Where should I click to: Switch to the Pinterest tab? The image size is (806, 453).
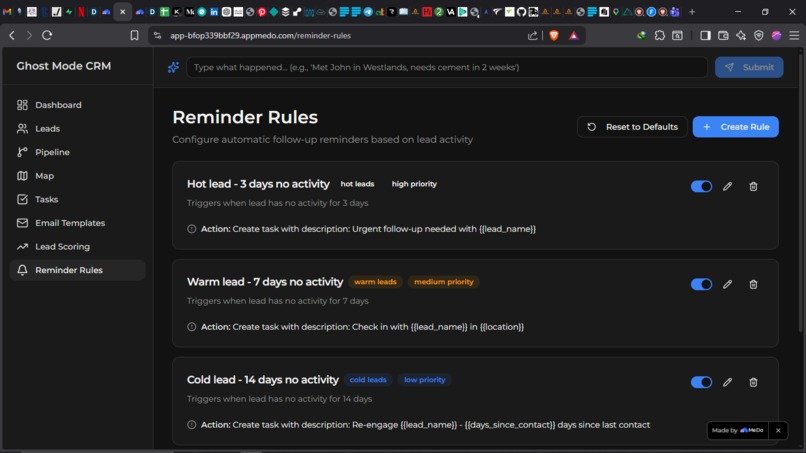point(262,11)
